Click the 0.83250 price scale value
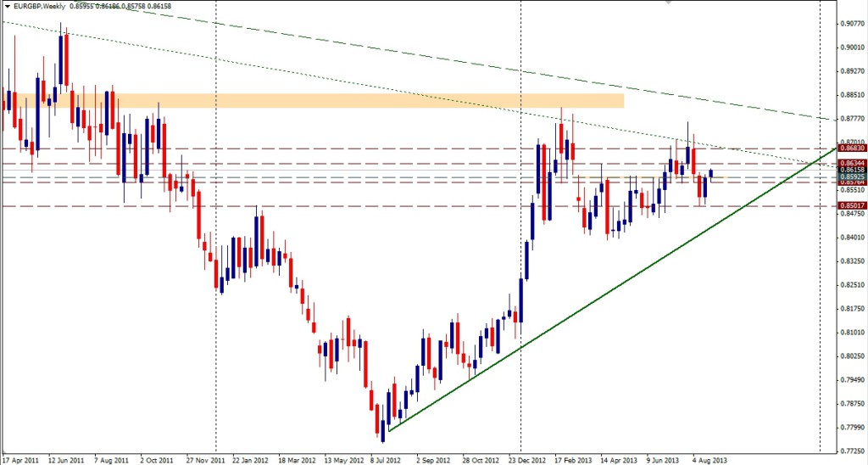The height and width of the screenshot is (465, 868). coord(851,261)
